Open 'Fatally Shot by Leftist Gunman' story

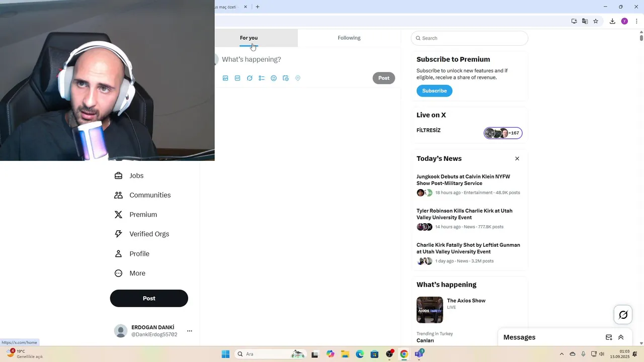pos(468,248)
